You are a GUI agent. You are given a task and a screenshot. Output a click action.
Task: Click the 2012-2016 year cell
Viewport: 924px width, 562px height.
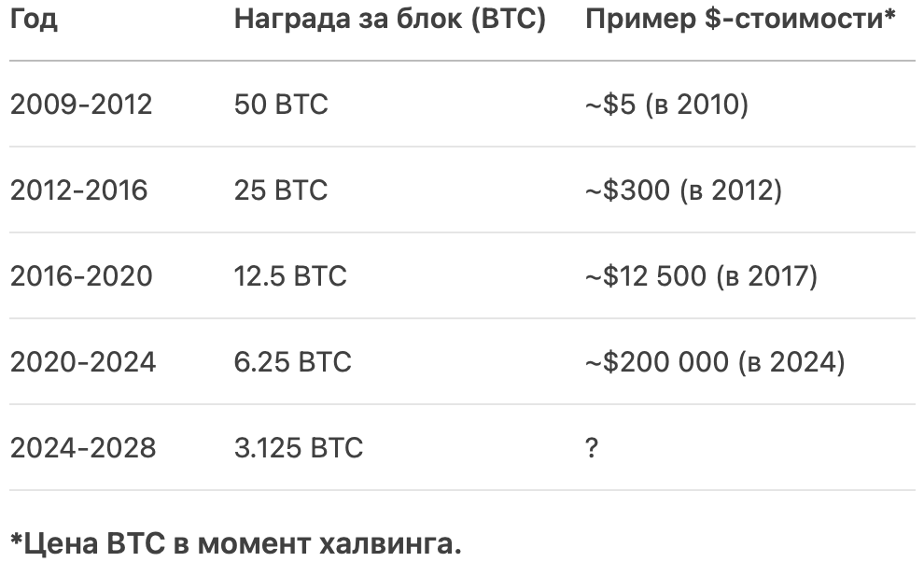tap(79, 190)
